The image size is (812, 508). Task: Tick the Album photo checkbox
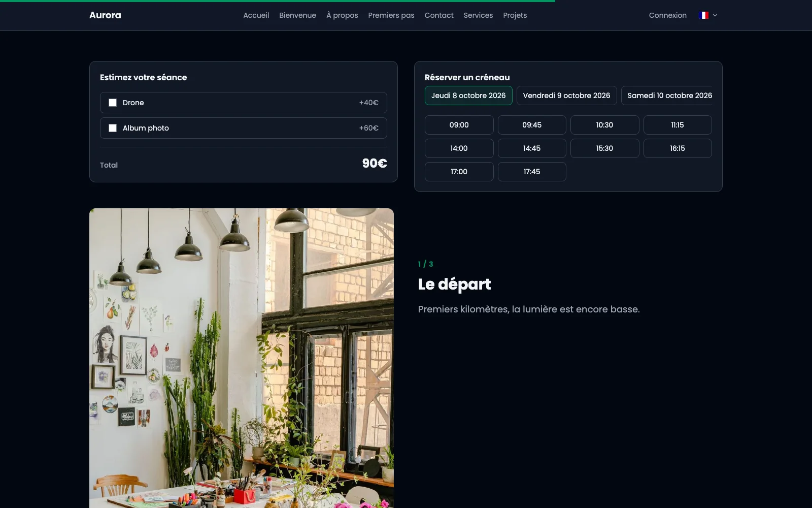(113, 128)
